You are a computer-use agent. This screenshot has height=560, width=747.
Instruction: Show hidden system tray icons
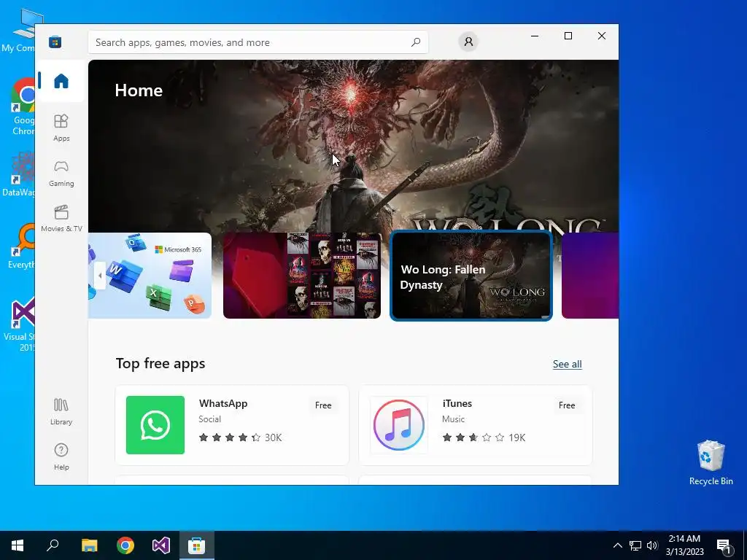617,545
